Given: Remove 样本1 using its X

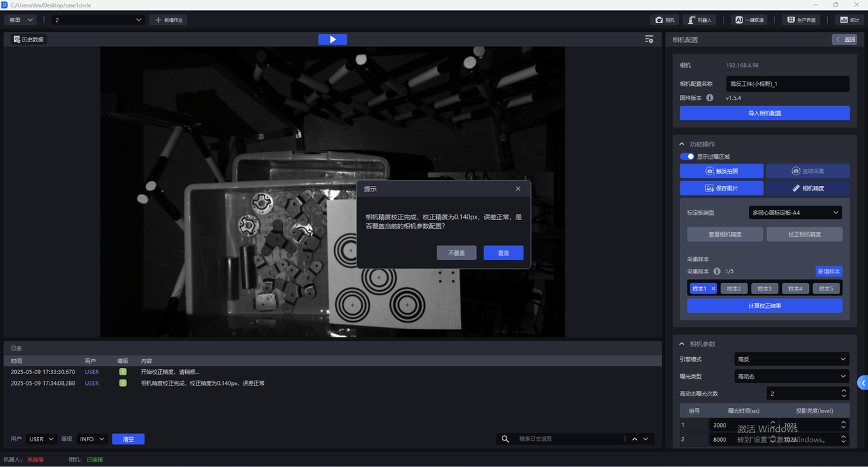Looking at the screenshot, I should tap(713, 288).
